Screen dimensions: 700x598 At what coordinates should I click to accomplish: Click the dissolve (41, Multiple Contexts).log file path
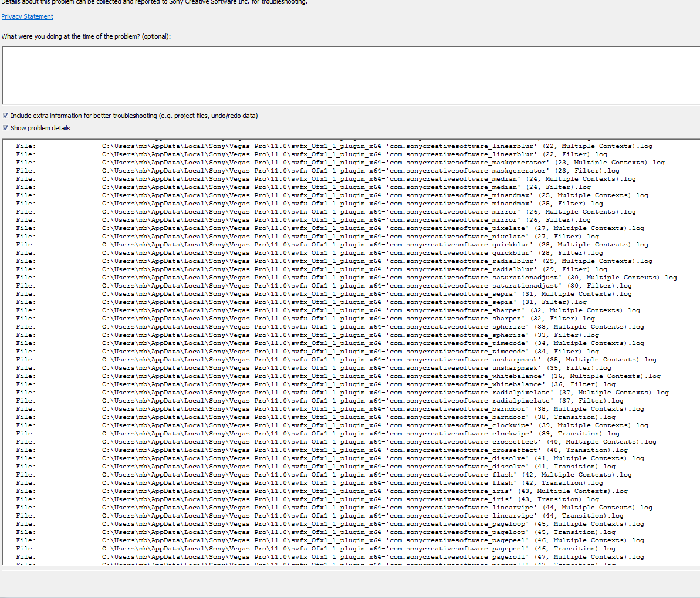[x=330, y=458]
